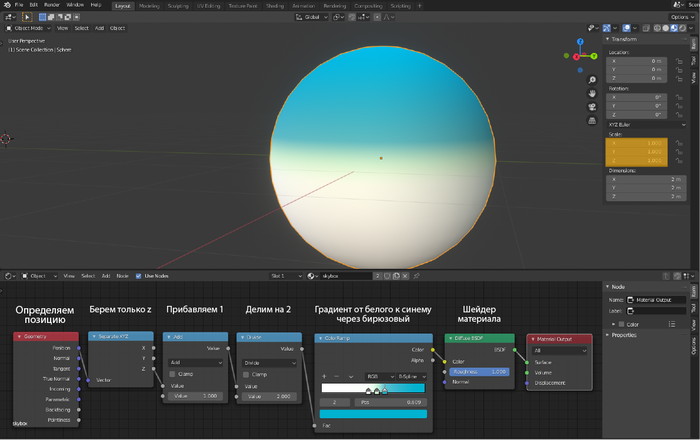Switch to solid viewport shading
700x440 pixels.
pos(666,28)
